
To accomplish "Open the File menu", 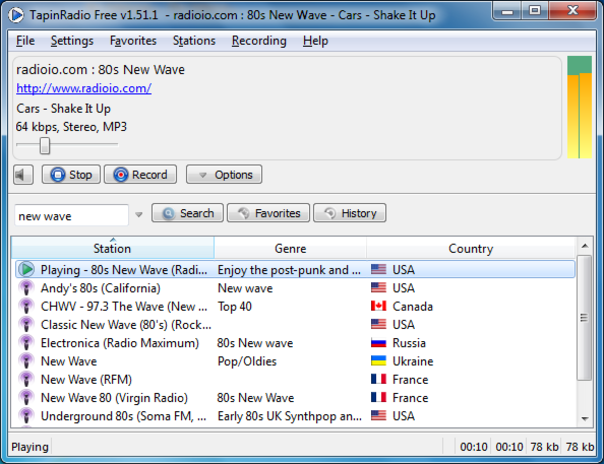I will [x=25, y=41].
